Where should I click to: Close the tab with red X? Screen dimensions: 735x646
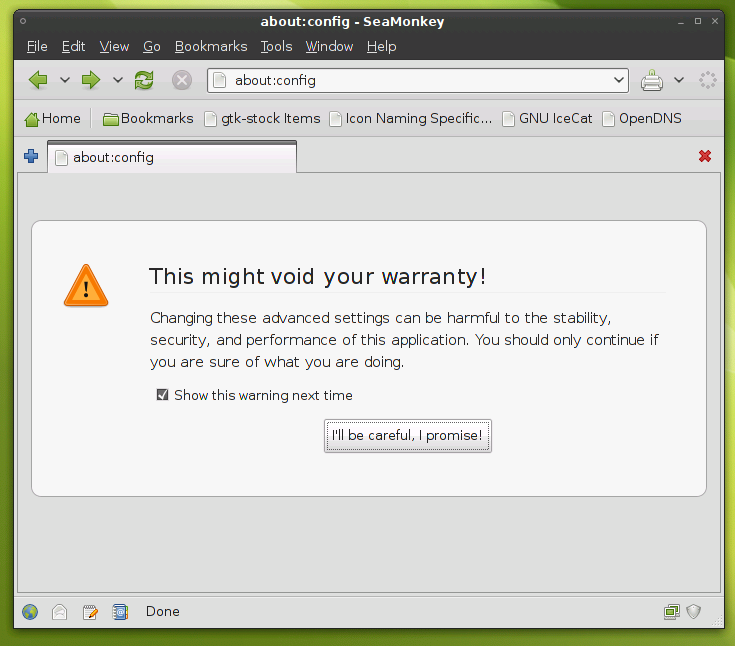pos(705,156)
